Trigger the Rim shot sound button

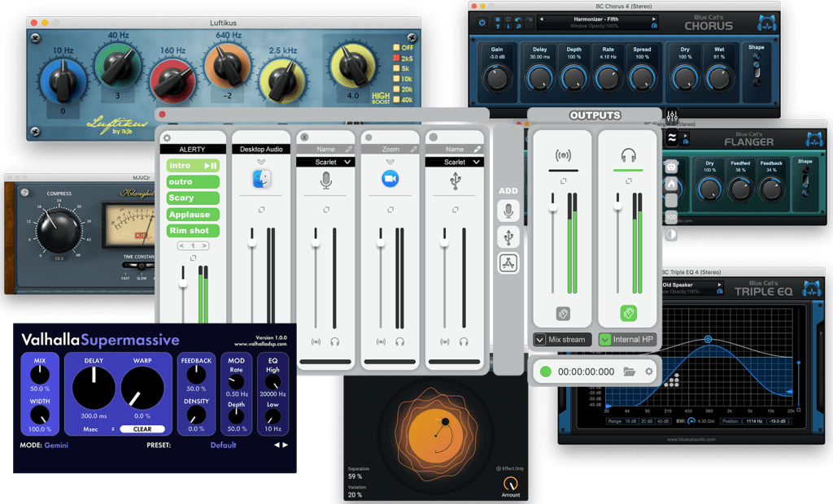coord(193,231)
